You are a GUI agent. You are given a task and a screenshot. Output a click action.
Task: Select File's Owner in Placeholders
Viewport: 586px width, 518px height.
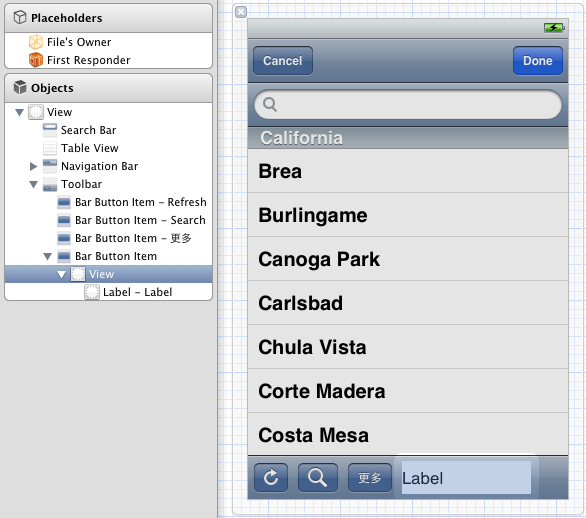[x=108, y=42]
